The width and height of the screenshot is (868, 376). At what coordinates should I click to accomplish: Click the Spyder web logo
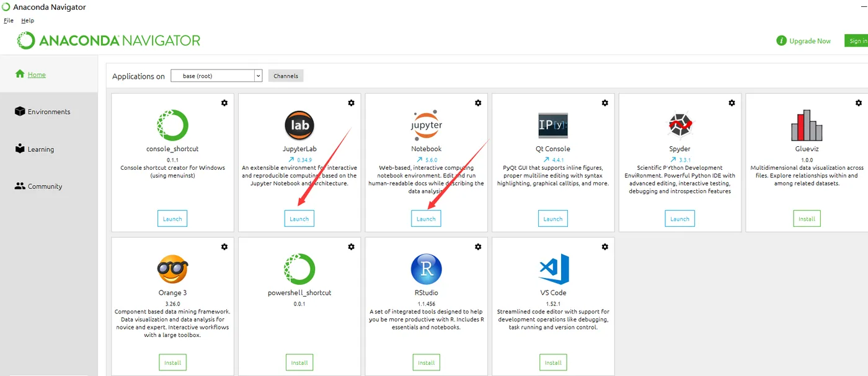point(680,125)
